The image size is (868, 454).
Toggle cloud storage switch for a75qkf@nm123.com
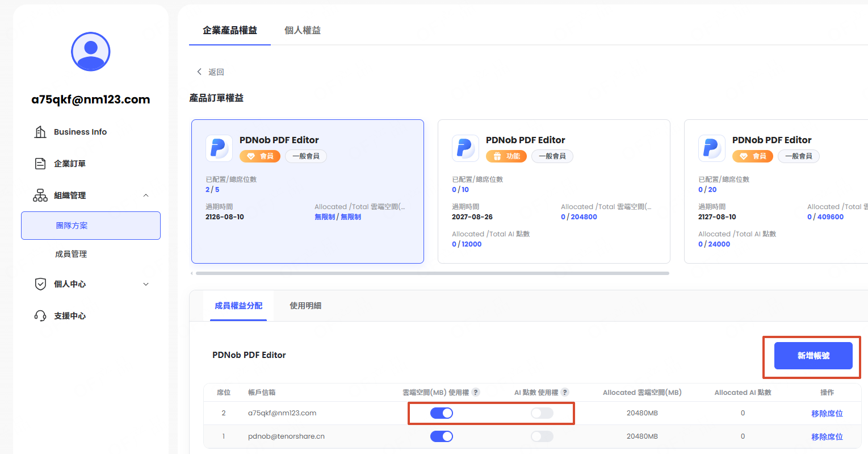442,413
